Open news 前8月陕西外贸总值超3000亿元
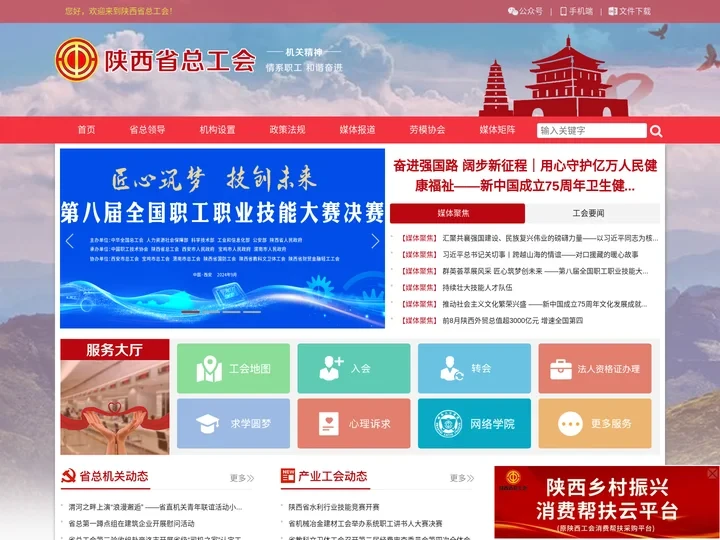The height and width of the screenshot is (540, 720). point(512,321)
